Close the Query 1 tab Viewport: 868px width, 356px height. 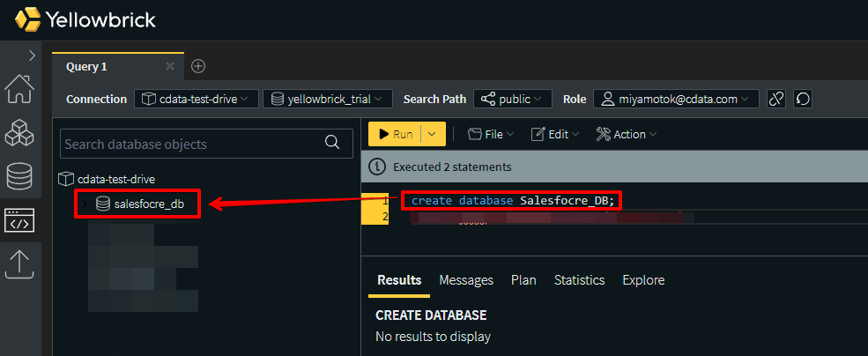[x=170, y=66]
